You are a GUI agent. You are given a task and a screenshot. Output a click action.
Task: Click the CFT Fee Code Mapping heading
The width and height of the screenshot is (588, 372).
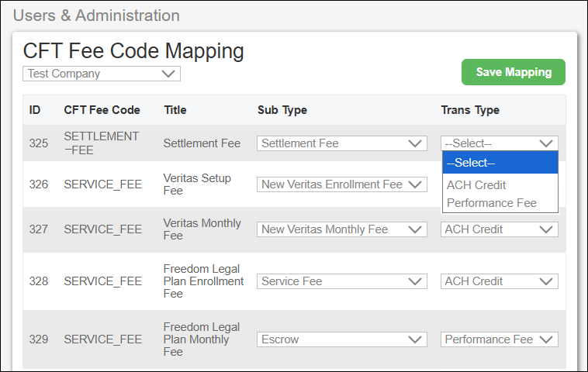coord(133,51)
